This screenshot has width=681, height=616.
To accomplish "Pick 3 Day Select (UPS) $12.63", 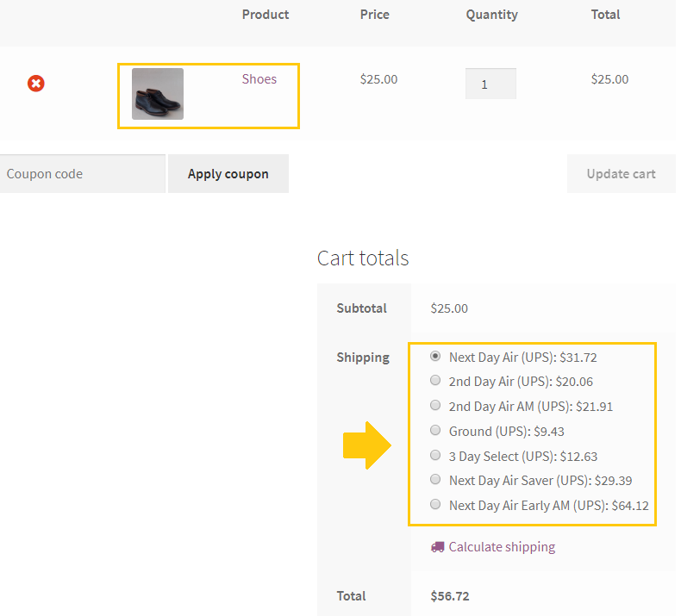I will pyautogui.click(x=435, y=455).
